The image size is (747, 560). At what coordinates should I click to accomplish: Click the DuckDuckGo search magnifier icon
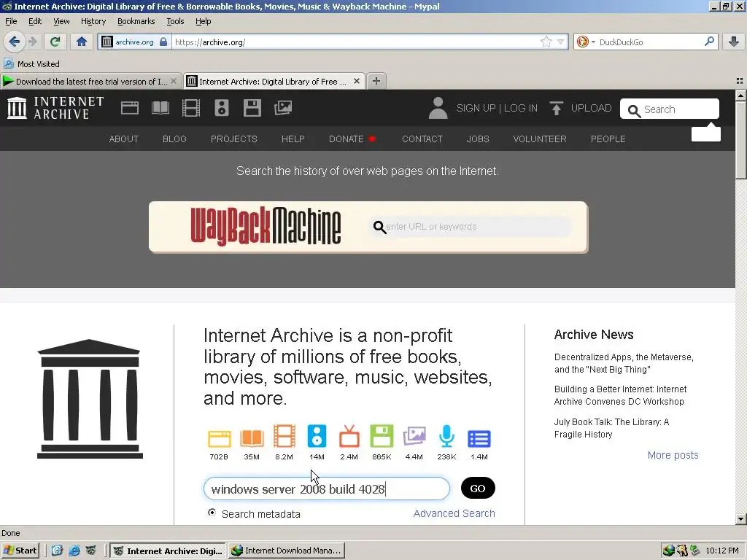coord(709,42)
